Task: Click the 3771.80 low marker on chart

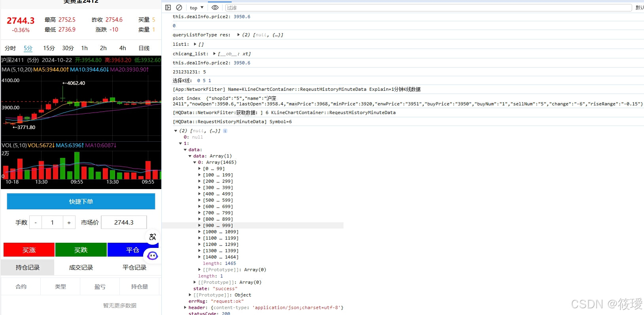Action: coord(24,127)
